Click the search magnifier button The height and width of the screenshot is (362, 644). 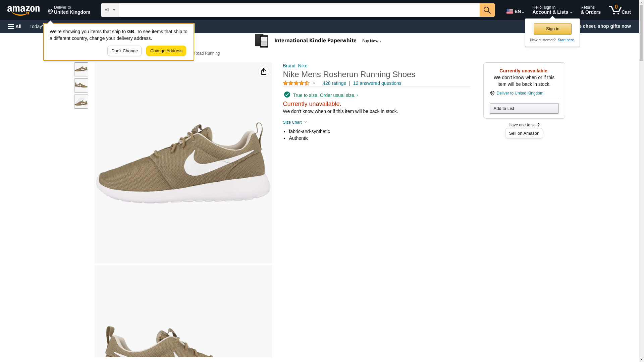(x=487, y=10)
